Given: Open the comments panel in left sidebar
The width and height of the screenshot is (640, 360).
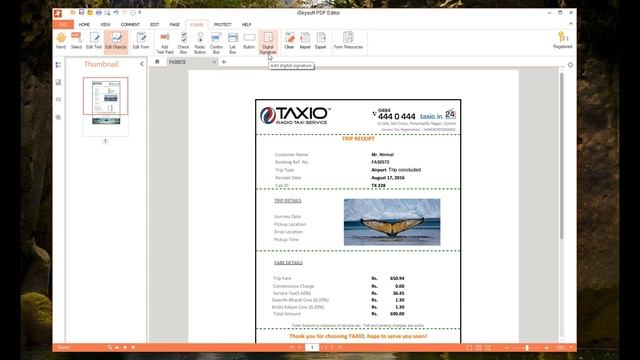Looking at the screenshot, I should 58,100.
